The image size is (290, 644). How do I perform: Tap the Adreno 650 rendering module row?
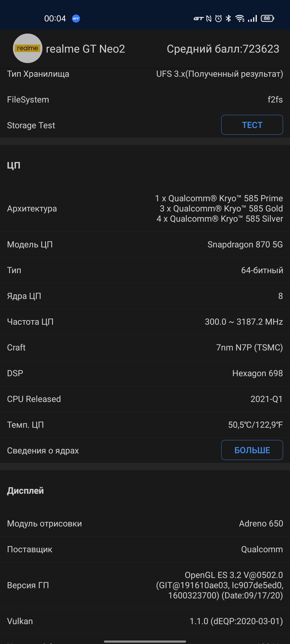click(145, 524)
